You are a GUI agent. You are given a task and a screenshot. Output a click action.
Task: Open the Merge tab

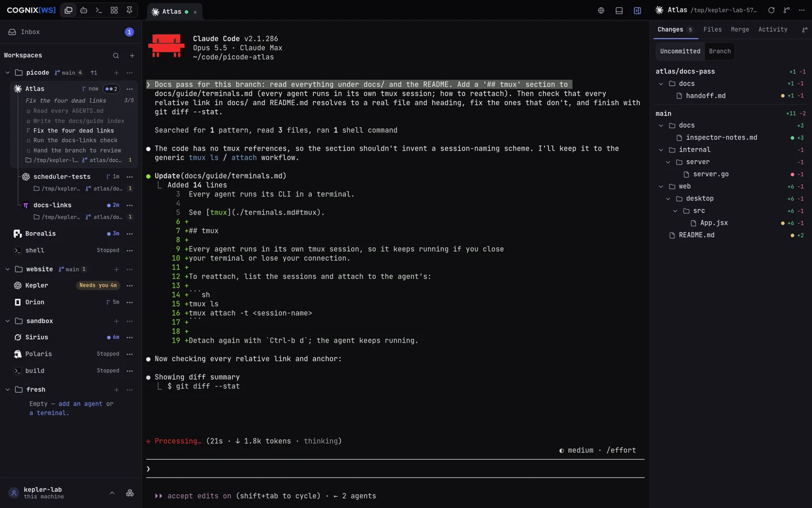pyautogui.click(x=740, y=29)
